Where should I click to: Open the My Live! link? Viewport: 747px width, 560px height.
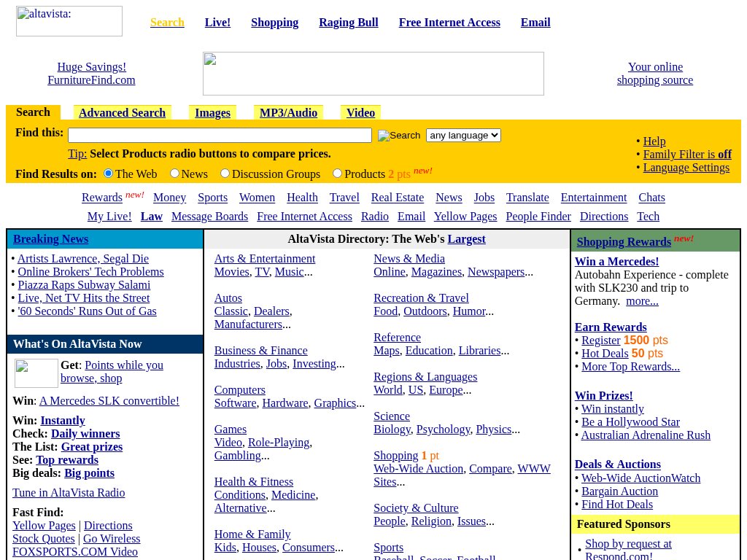point(109,217)
